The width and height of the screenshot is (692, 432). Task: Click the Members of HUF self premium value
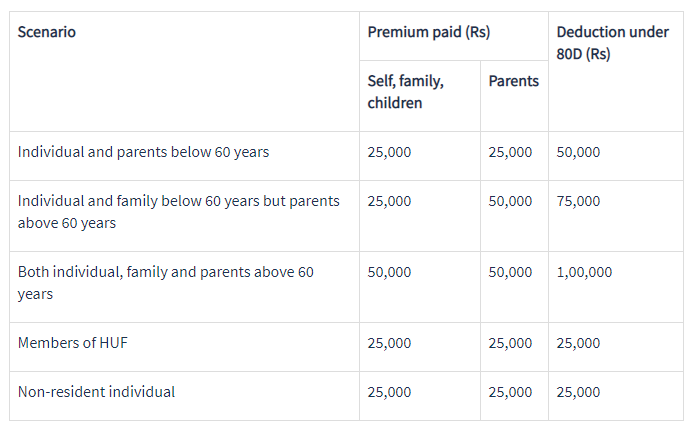coord(389,343)
